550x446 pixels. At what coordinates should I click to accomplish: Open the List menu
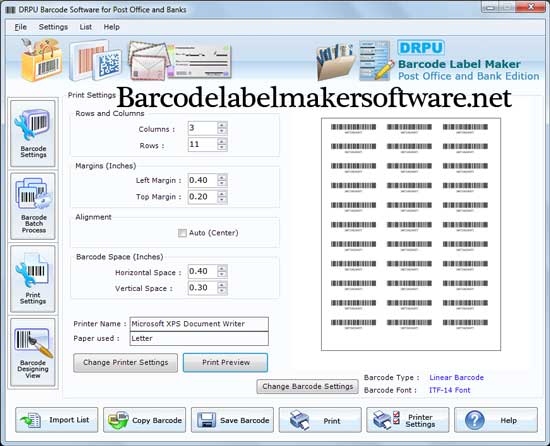(x=85, y=27)
